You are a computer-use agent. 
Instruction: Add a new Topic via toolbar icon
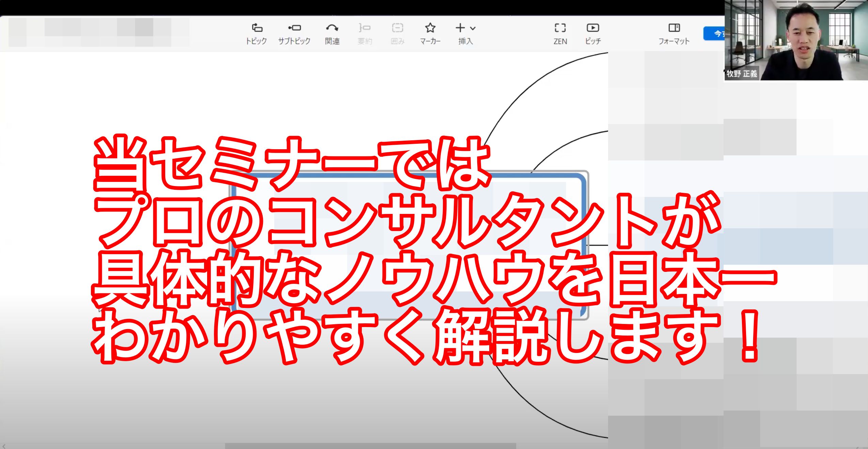[257, 28]
